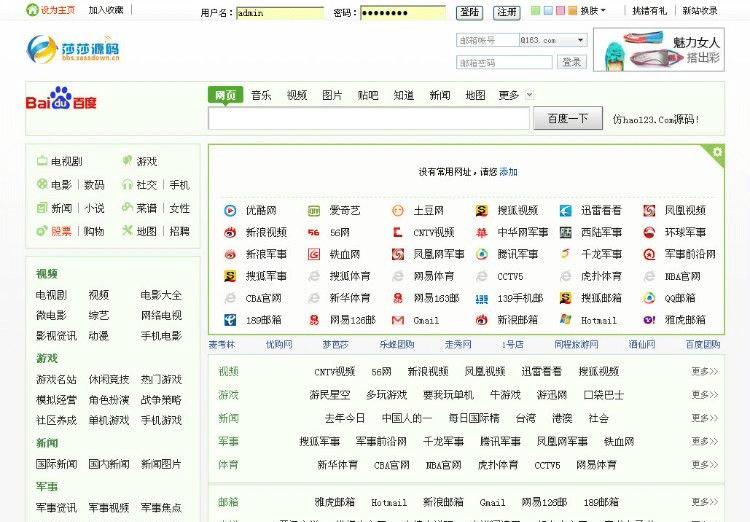Click the 电视剧 category icon
This screenshot has height=522, width=750.
coord(42,161)
